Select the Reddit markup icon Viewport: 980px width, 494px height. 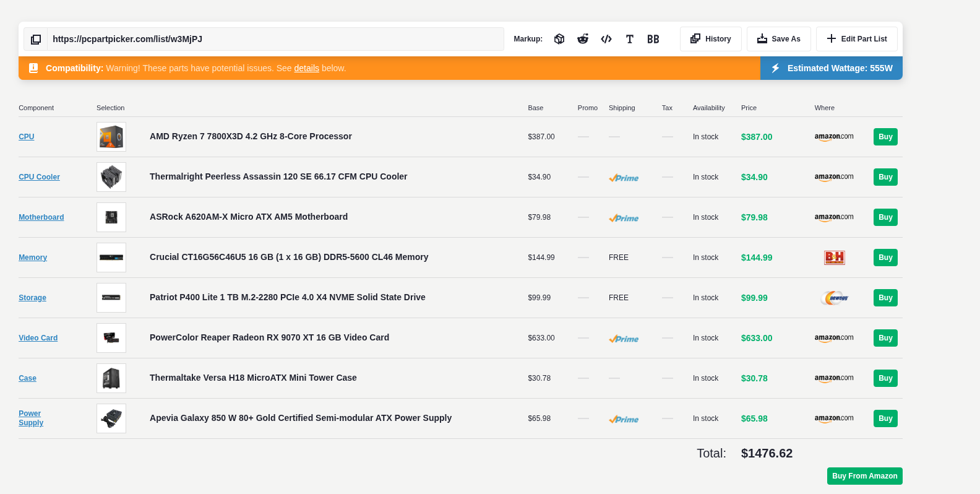coord(583,39)
